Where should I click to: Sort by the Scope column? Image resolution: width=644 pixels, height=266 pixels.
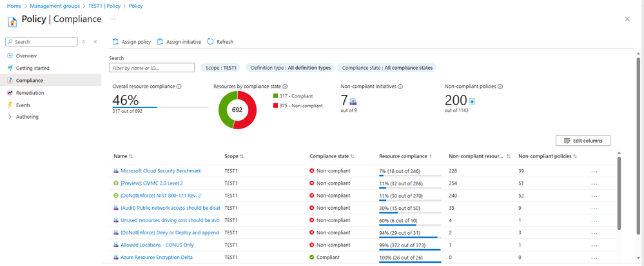234,157
